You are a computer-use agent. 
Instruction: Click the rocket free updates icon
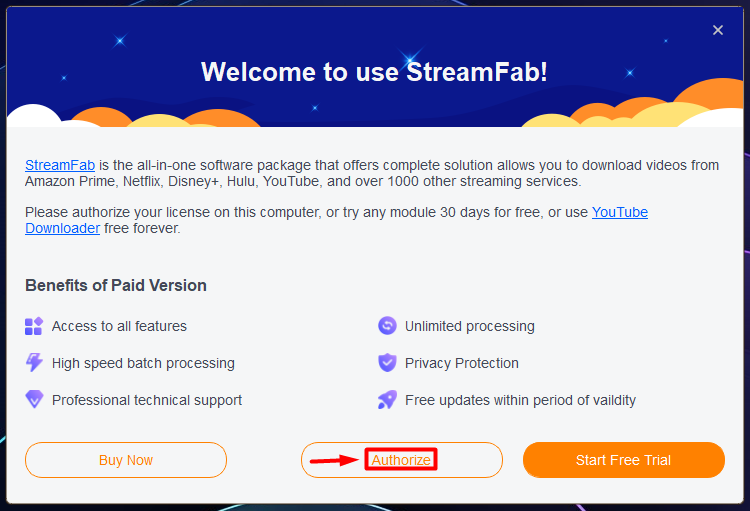(387, 400)
